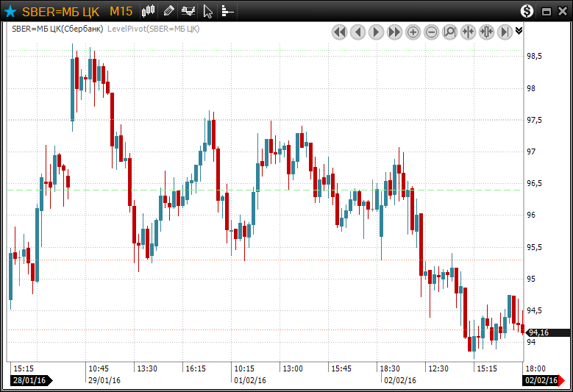Image resolution: width=573 pixels, height=392 pixels.
Task: Open the volume profile levels icon
Action: (227, 11)
